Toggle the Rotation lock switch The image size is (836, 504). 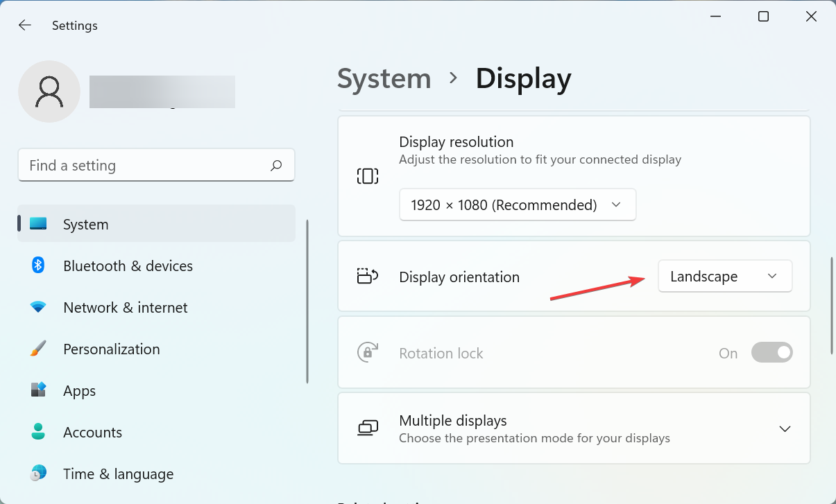coord(771,352)
